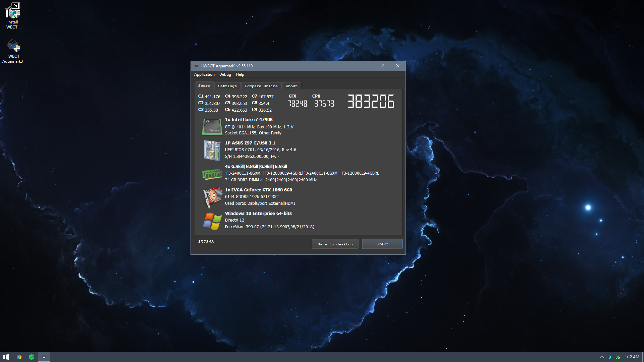Switch to the Compare Online tab
This screenshot has width=644, height=362.
click(261, 86)
